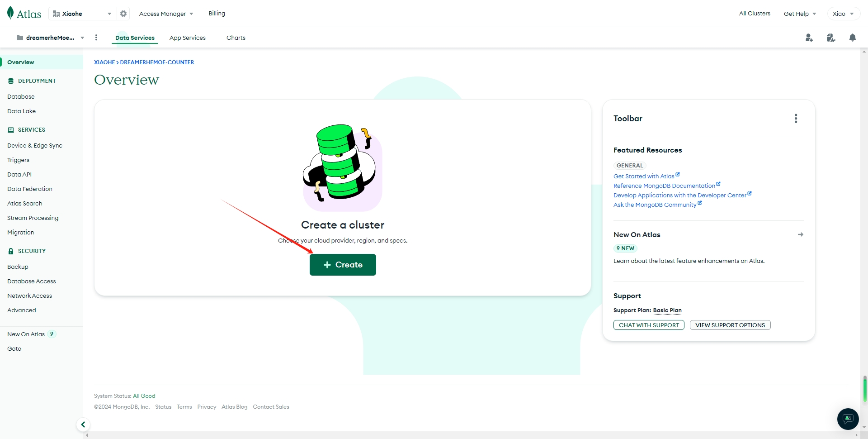Open the Access Manager dropdown

(x=166, y=14)
